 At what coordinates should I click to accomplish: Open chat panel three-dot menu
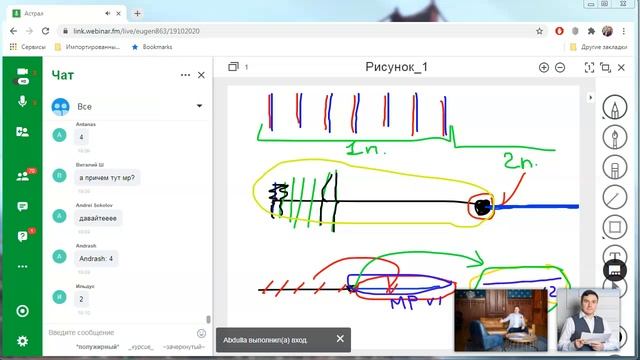click(185, 75)
